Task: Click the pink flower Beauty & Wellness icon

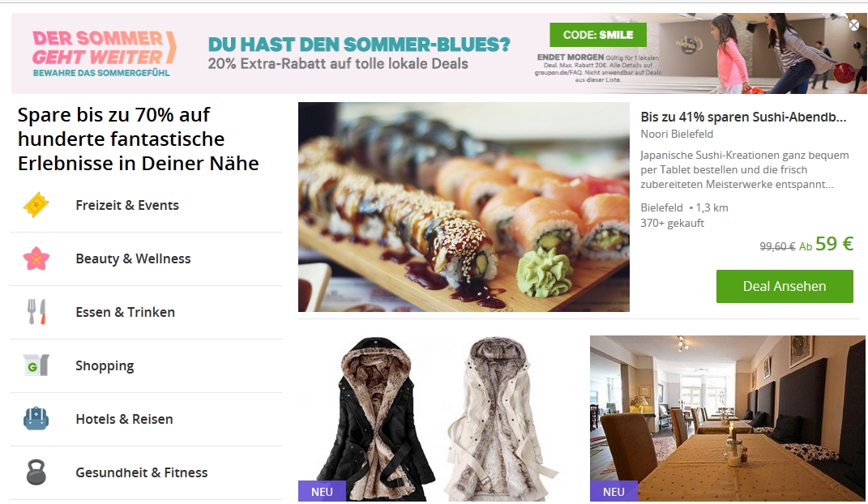Action: click(36, 258)
